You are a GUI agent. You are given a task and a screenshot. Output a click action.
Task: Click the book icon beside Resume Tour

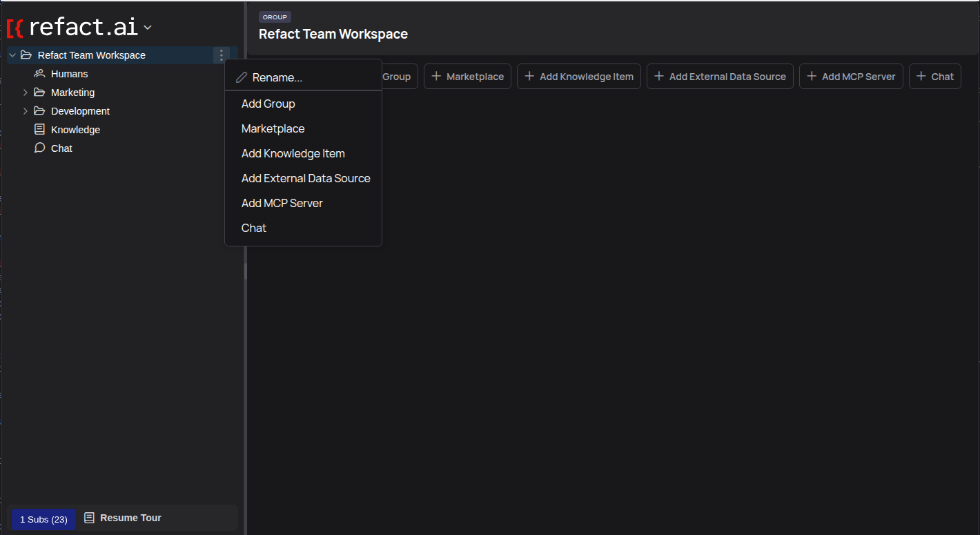(x=89, y=517)
